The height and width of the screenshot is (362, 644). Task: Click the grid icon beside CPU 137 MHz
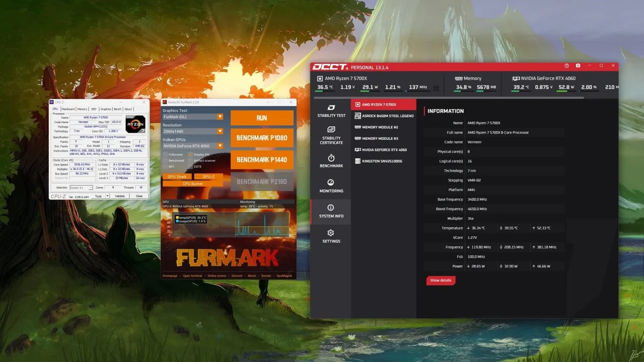click(x=436, y=88)
